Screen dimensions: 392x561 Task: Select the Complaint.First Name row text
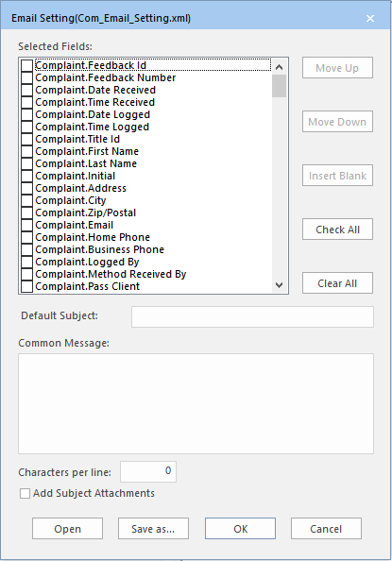coord(87,151)
